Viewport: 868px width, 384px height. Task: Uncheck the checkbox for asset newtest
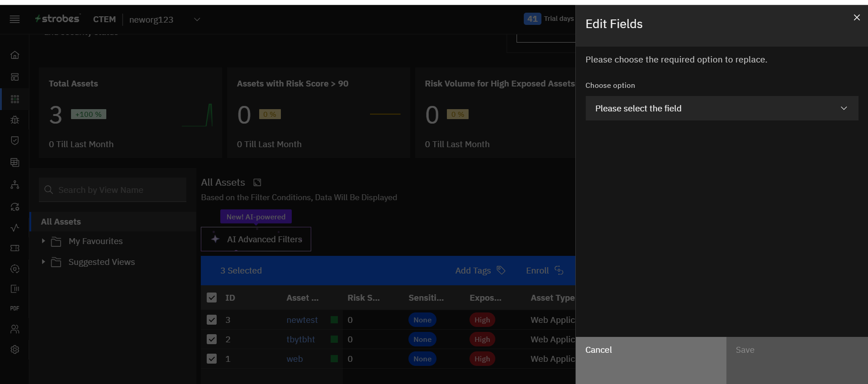(212, 320)
